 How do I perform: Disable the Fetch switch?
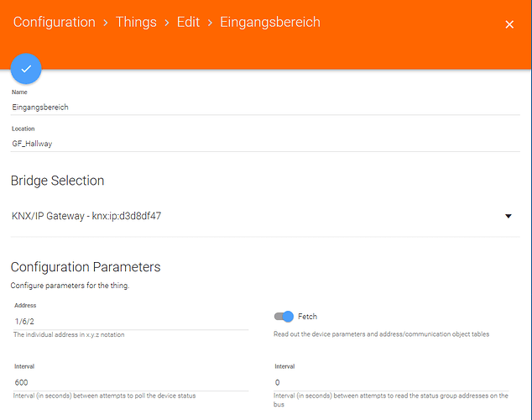tap(284, 317)
